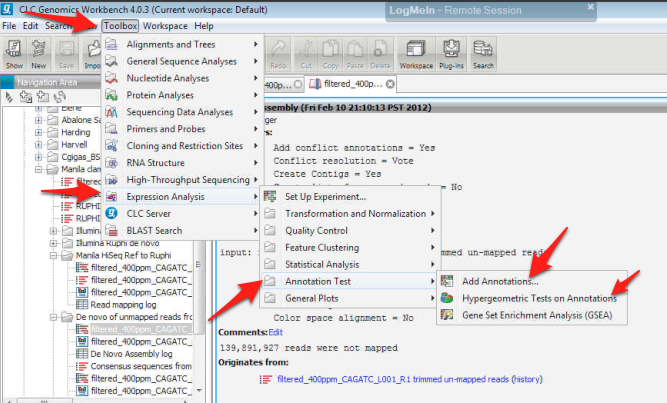667x403 pixels.
Task: Close the filtered_400p tab
Action: coord(390,84)
